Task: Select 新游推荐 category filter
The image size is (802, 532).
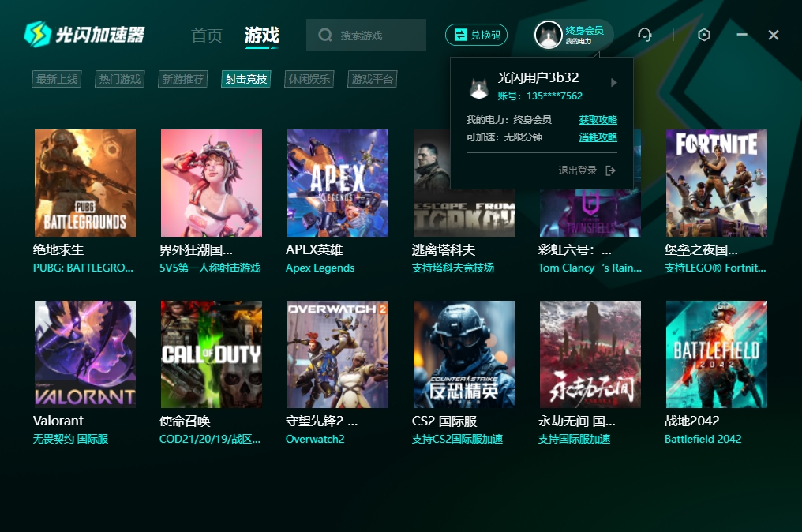Action: tap(183, 79)
